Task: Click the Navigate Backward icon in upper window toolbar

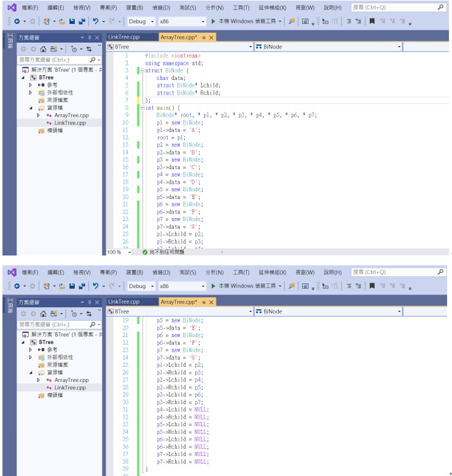Action: [x=17, y=21]
